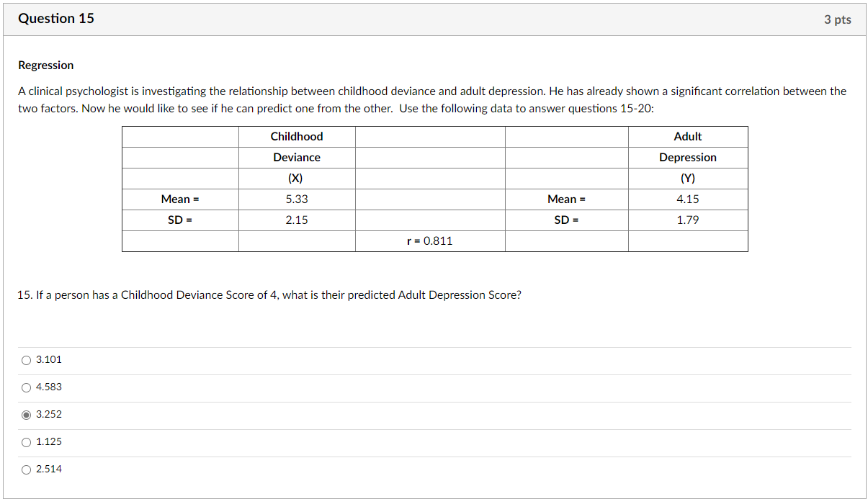868x499 pixels.
Task: Click the Childhood column header cell
Action: coord(297,137)
